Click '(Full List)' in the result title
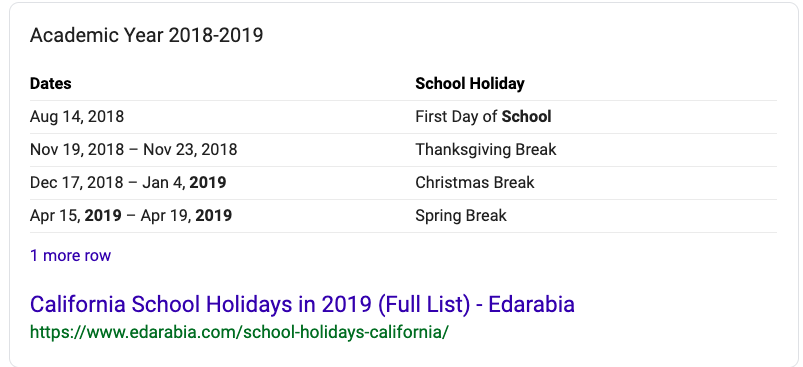The height and width of the screenshot is (367, 803). (424, 305)
